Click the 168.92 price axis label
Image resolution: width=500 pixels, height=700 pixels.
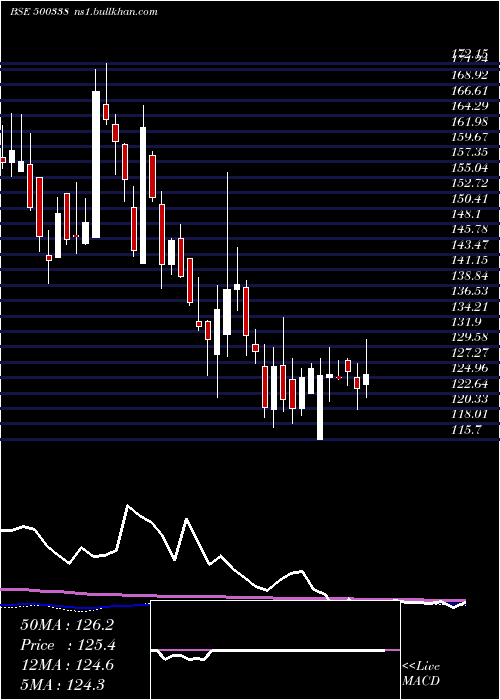(x=468, y=76)
